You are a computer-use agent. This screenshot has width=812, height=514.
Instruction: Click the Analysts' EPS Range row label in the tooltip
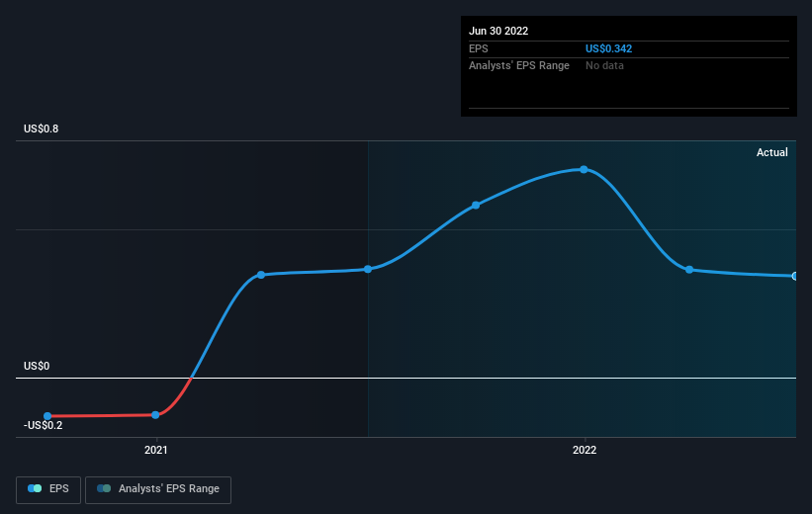519,66
